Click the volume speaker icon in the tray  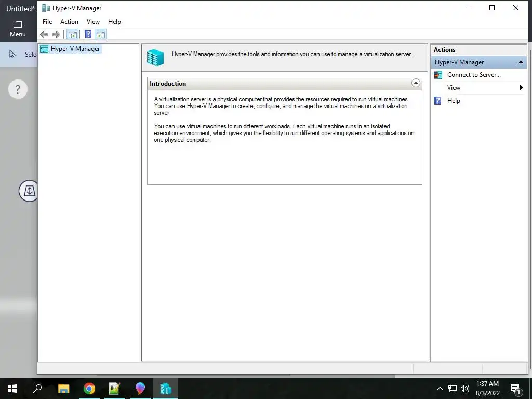point(465,389)
